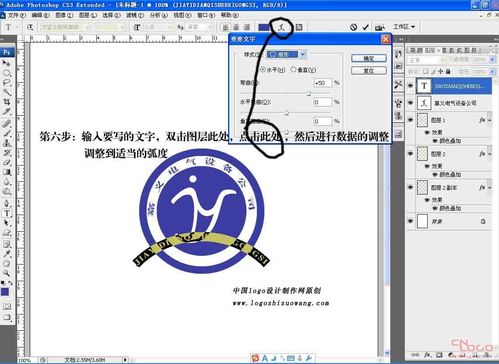
Task: Select the Horizontal Type tool in toolbox
Action: [x=7, y=214]
